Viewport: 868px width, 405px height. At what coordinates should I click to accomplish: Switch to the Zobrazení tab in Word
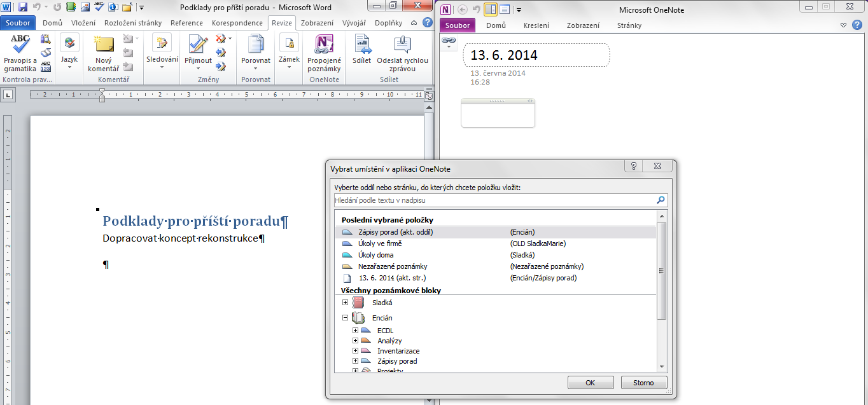(317, 23)
